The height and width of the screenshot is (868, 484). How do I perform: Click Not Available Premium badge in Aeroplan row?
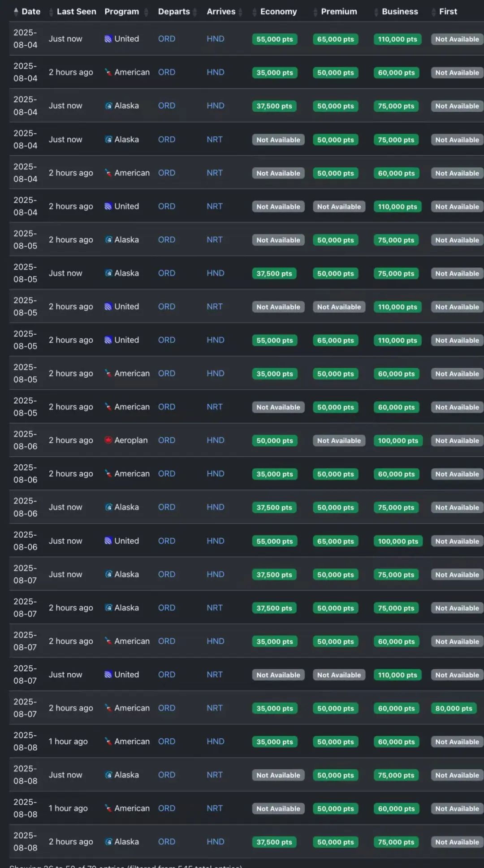[339, 441]
